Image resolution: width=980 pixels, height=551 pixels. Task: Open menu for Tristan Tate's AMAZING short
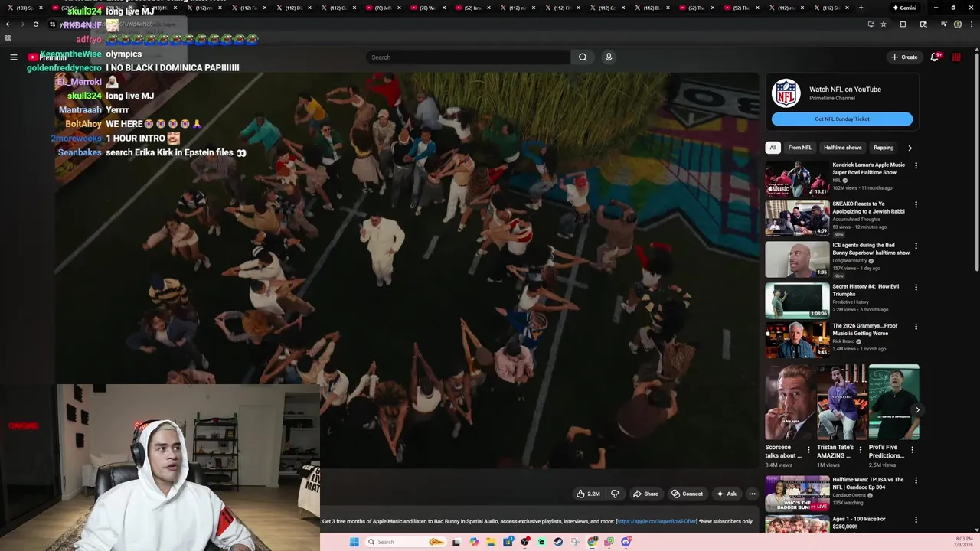tap(861, 450)
